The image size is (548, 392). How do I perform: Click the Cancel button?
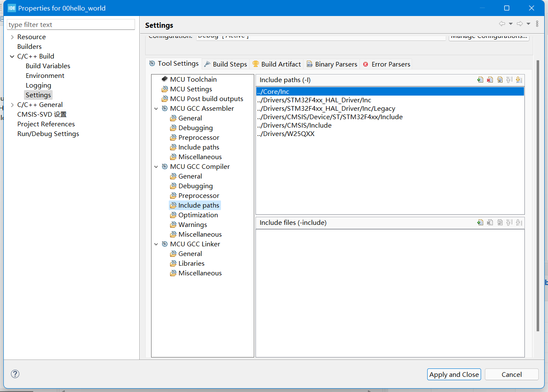[512, 374]
